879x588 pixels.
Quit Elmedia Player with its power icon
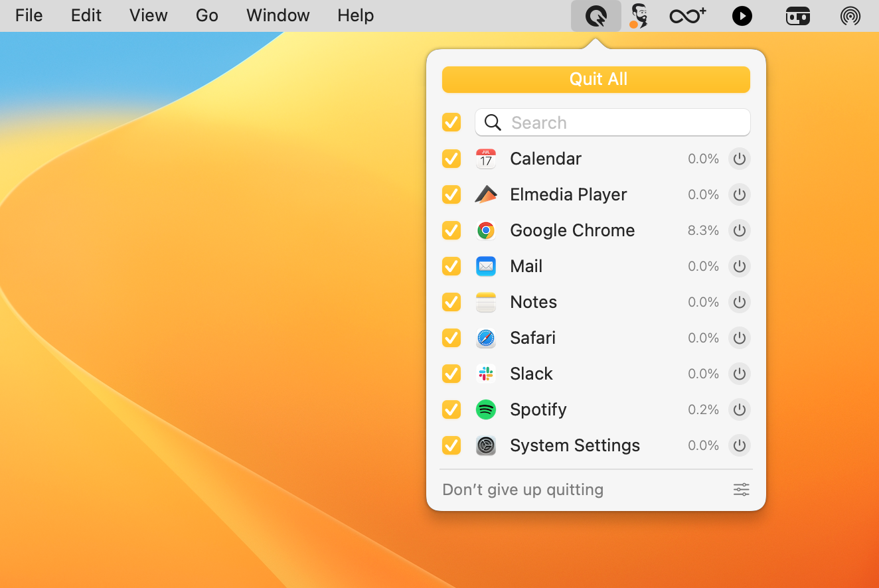click(740, 194)
